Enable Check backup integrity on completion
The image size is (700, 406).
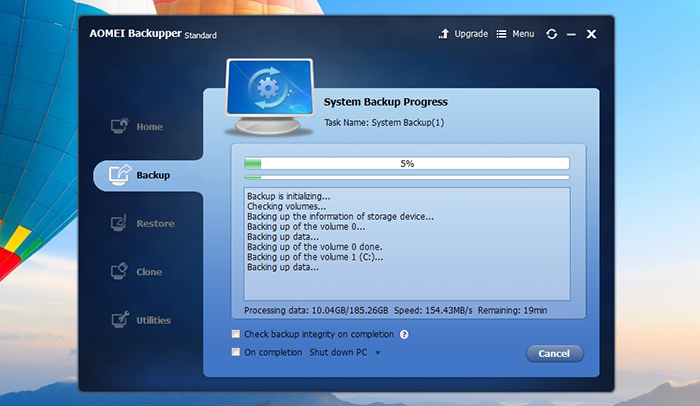(236, 334)
